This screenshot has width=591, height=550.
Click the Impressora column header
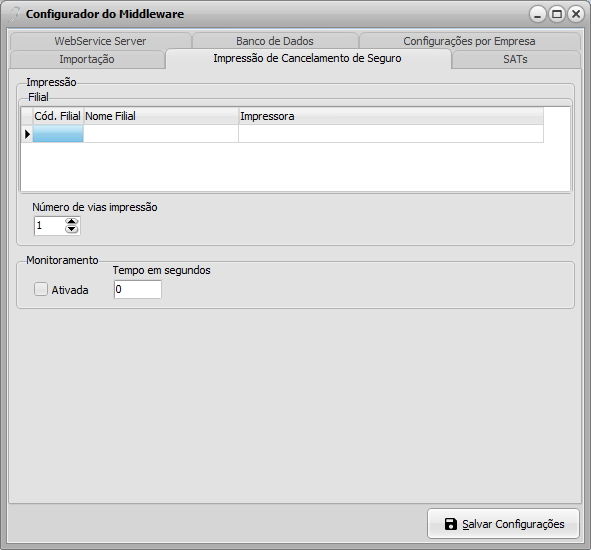click(x=391, y=116)
